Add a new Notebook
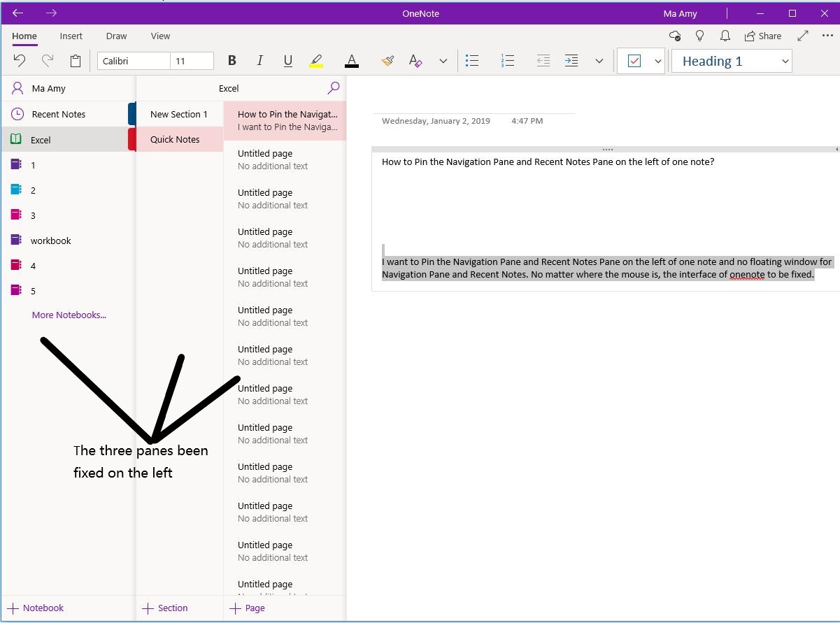840x623 pixels. click(x=36, y=608)
